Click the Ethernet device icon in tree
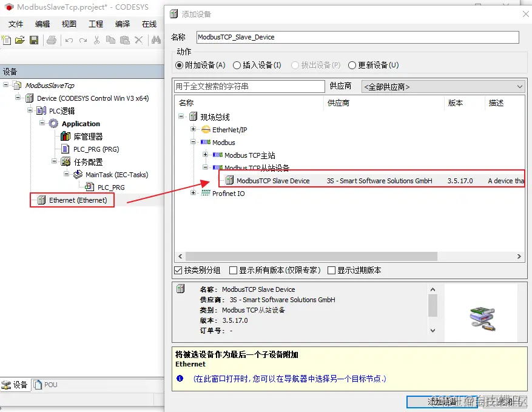532x412 pixels. click(x=41, y=200)
